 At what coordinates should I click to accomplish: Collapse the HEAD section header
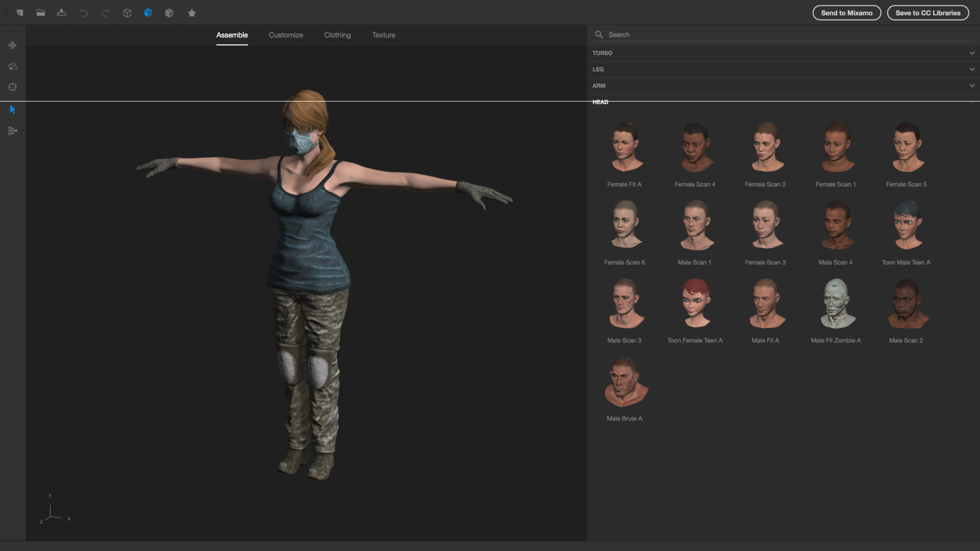783,102
